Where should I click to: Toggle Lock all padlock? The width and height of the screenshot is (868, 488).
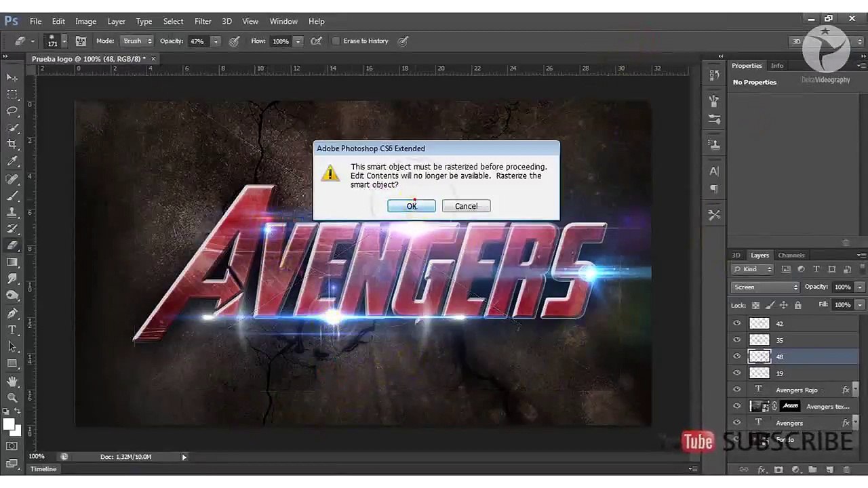pyautogui.click(x=797, y=305)
